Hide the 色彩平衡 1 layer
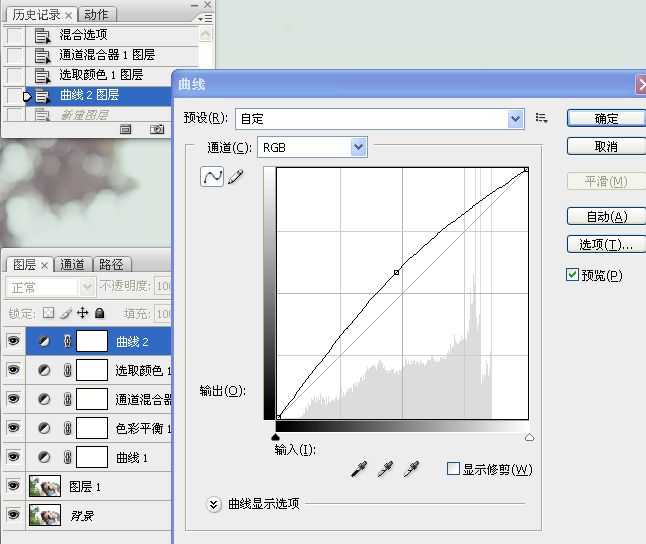 point(13,428)
